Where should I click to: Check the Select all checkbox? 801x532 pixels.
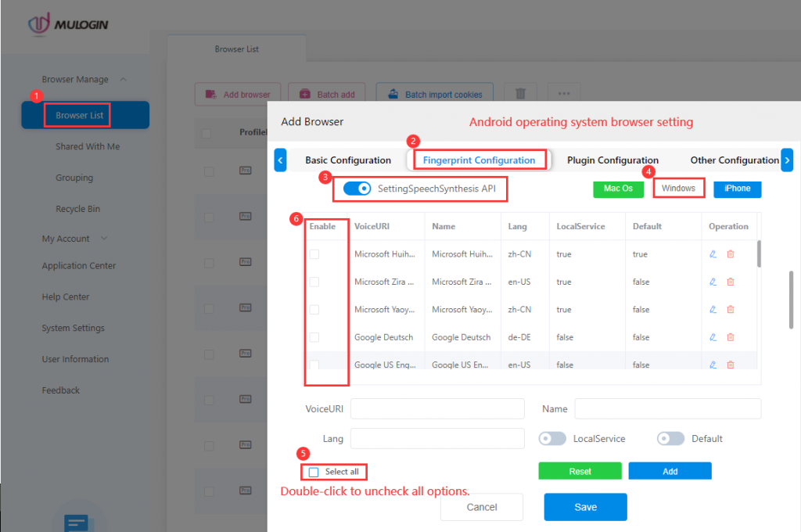click(x=314, y=472)
